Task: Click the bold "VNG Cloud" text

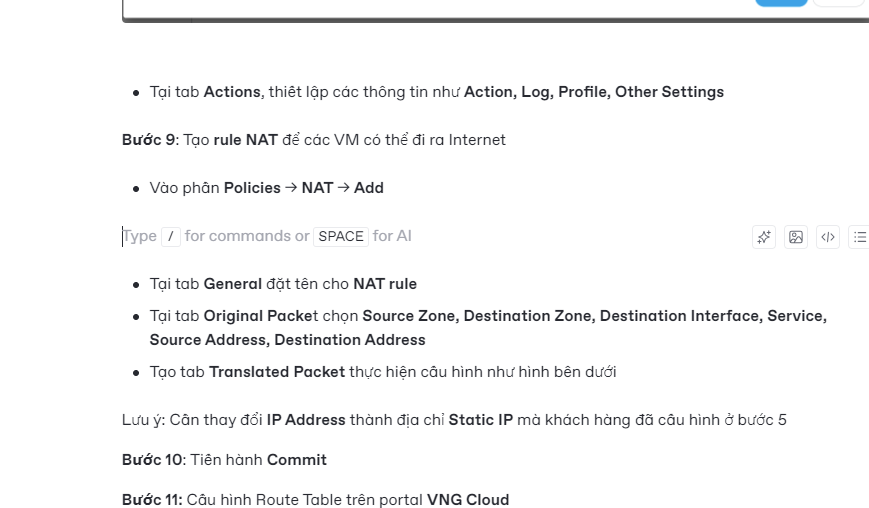Action: [x=468, y=500]
